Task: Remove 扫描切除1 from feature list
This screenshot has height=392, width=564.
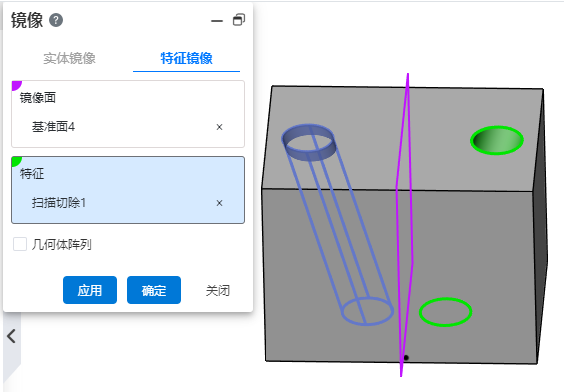Action: [219, 203]
